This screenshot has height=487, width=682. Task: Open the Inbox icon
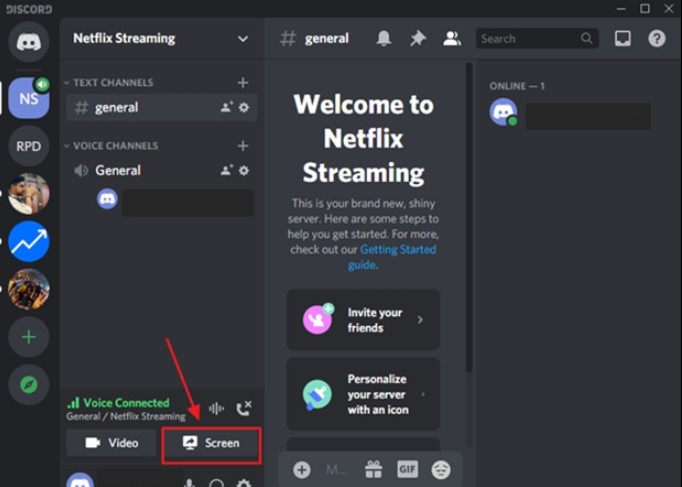pyautogui.click(x=622, y=39)
